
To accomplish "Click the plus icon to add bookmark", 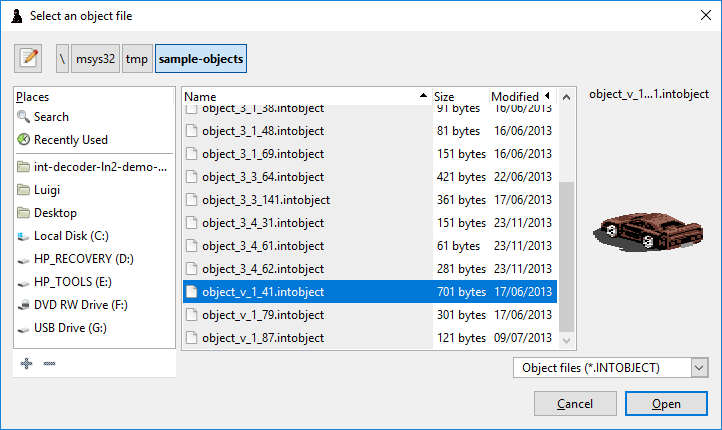I will [27, 363].
